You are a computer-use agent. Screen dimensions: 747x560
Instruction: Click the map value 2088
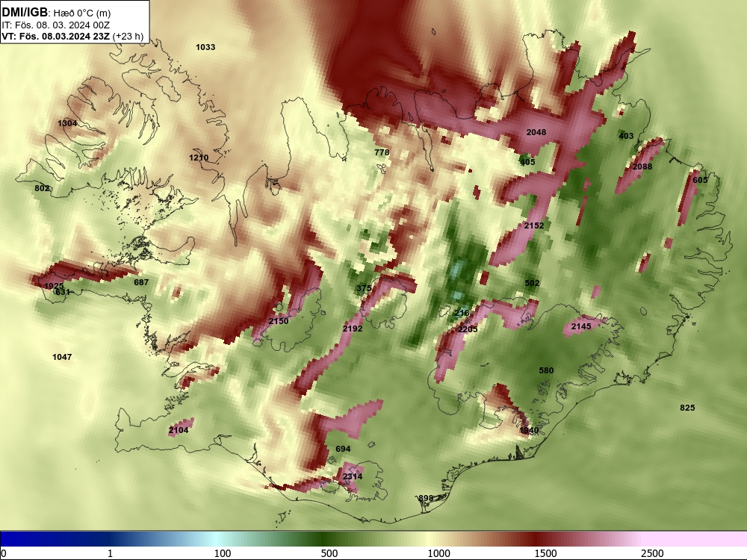click(x=642, y=167)
